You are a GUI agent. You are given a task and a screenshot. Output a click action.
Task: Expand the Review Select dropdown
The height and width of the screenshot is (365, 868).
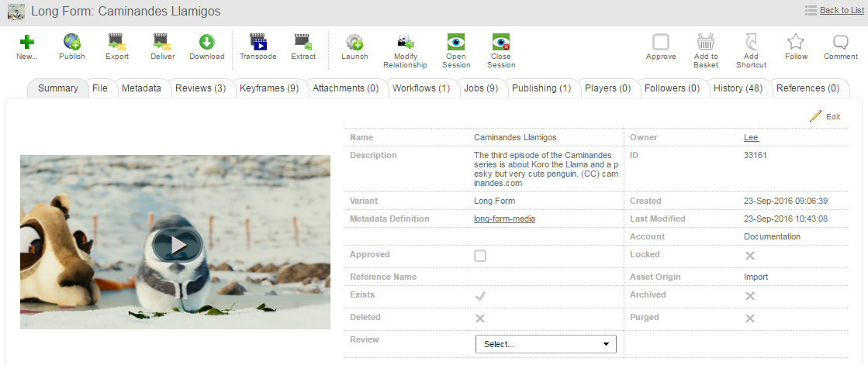(x=545, y=344)
